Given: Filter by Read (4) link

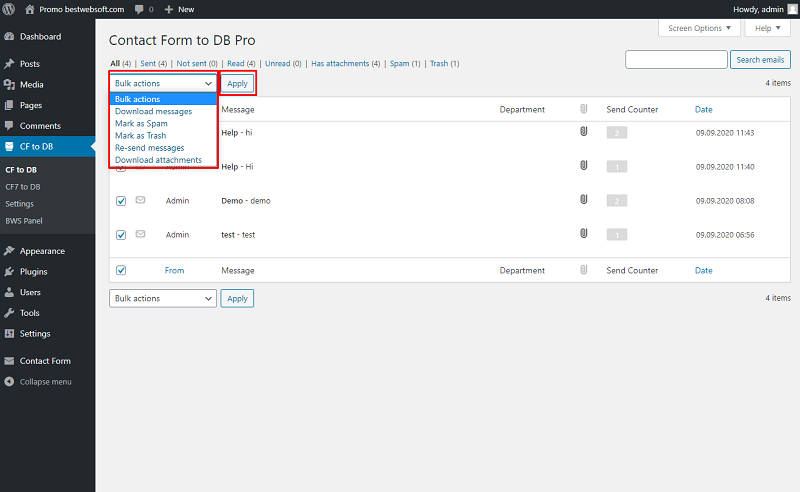Looking at the screenshot, I should click(x=241, y=63).
